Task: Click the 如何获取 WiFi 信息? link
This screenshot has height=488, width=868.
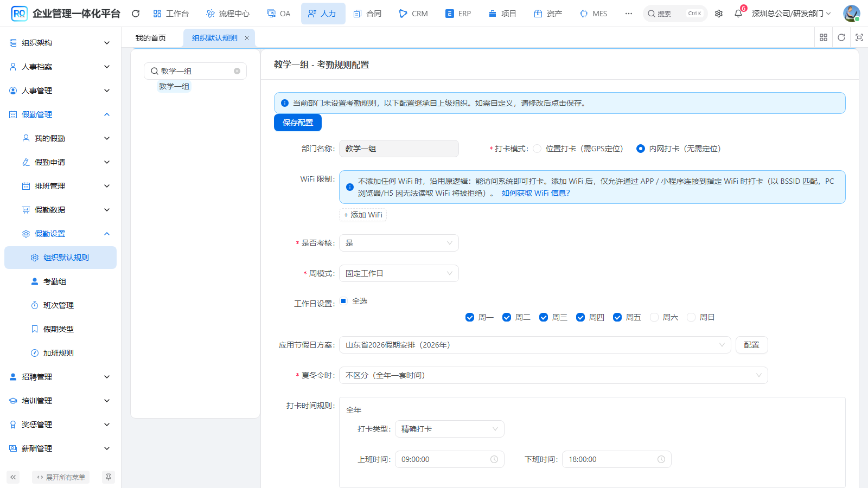Action: pyautogui.click(x=536, y=193)
